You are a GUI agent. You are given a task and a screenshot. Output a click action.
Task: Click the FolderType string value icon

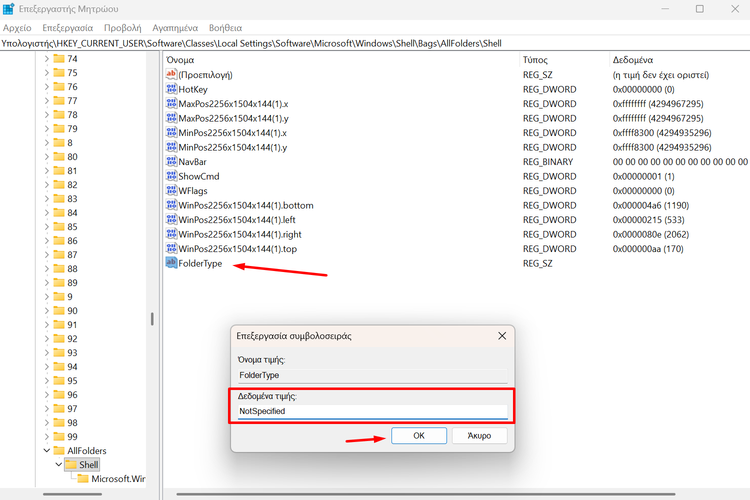171,263
